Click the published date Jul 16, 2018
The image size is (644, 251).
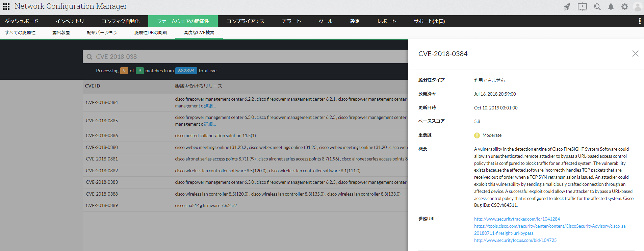(495, 94)
